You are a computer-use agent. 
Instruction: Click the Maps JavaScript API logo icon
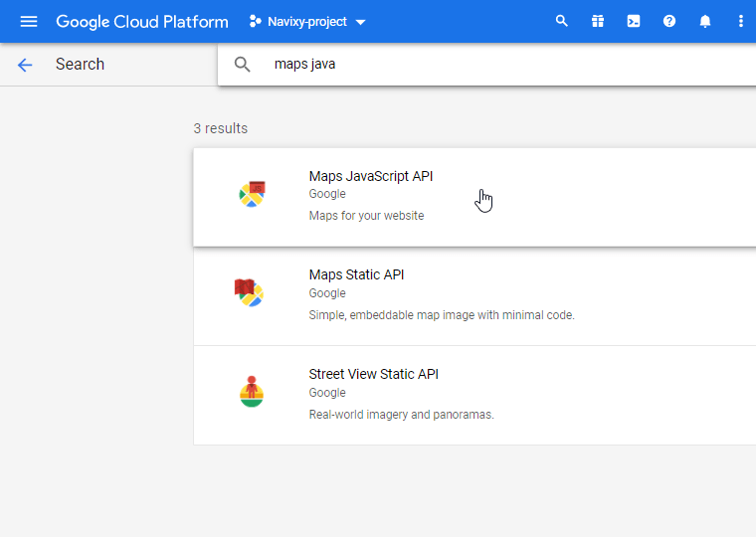(252, 194)
